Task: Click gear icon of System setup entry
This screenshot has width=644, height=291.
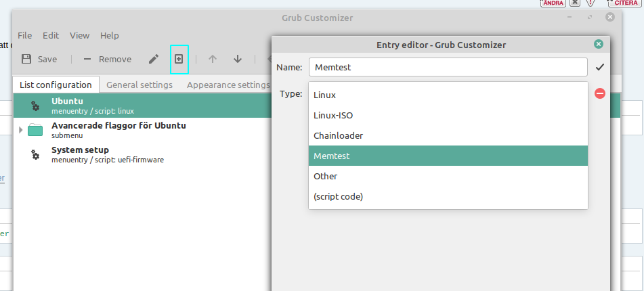Action: click(x=35, y=155)
